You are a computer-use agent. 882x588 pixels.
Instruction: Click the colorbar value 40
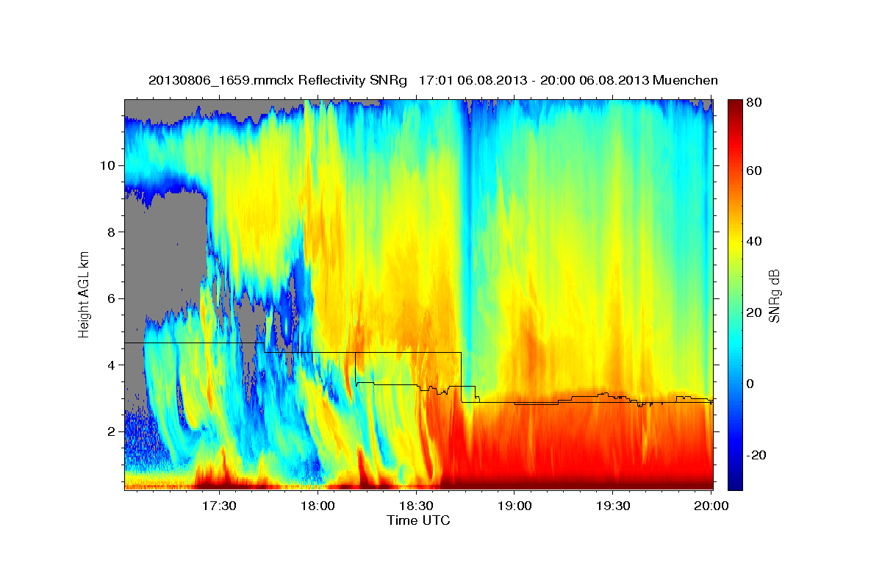point(753,241)
